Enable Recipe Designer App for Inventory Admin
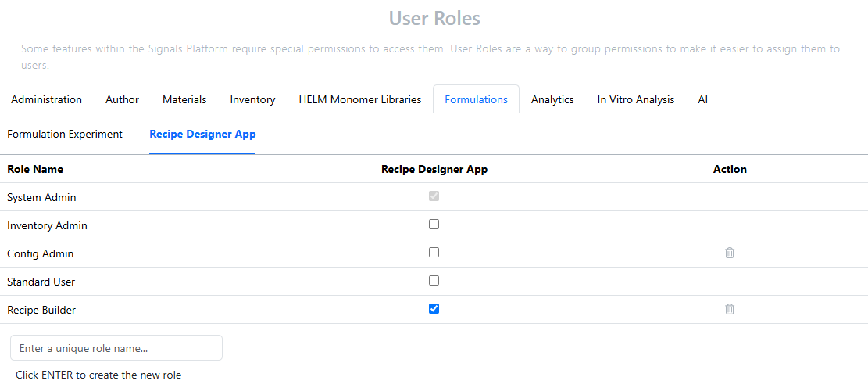The height and width of the screenshot is (388, 868). pos(434,225)
